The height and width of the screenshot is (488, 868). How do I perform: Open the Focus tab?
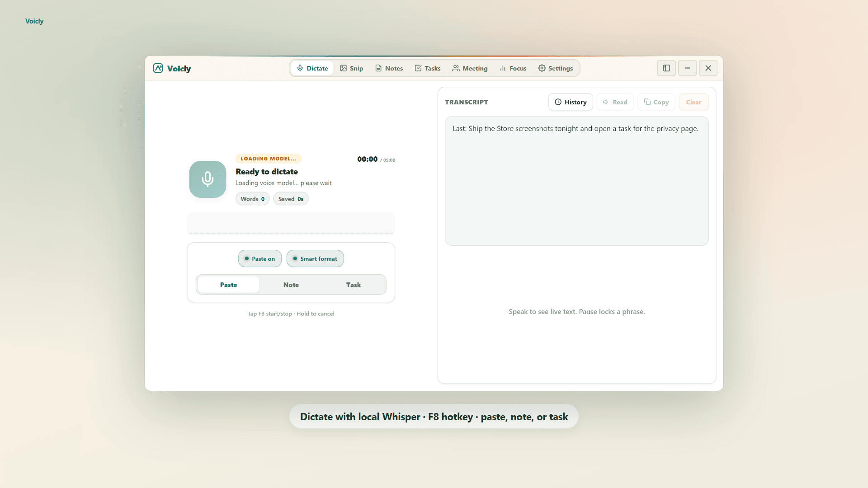point(513,68)
